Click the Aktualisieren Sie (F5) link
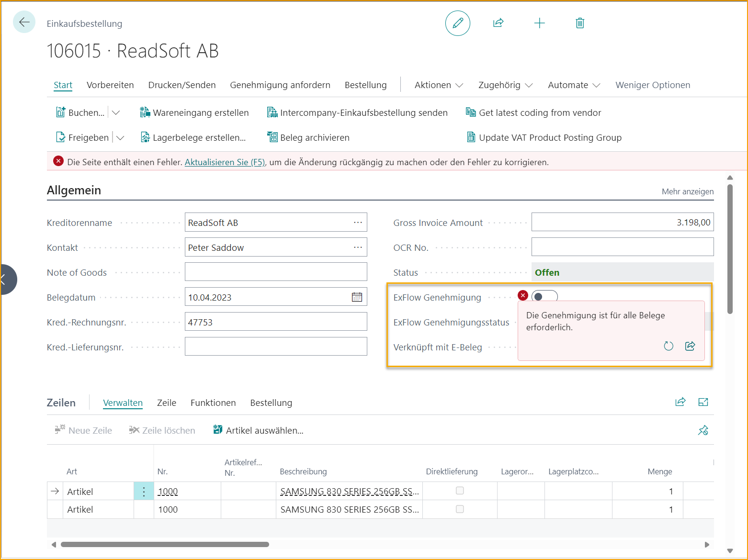 pyautogui.click(x=224, y=162)
